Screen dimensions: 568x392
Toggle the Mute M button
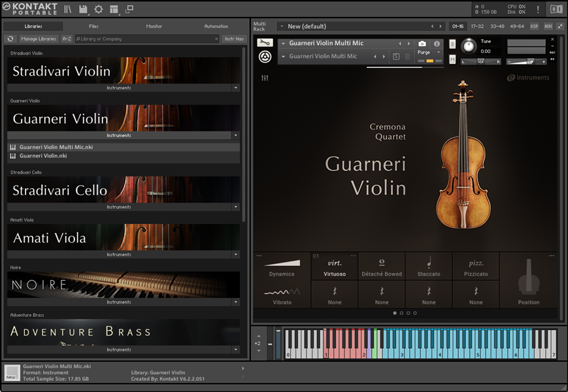click(452, 59)
